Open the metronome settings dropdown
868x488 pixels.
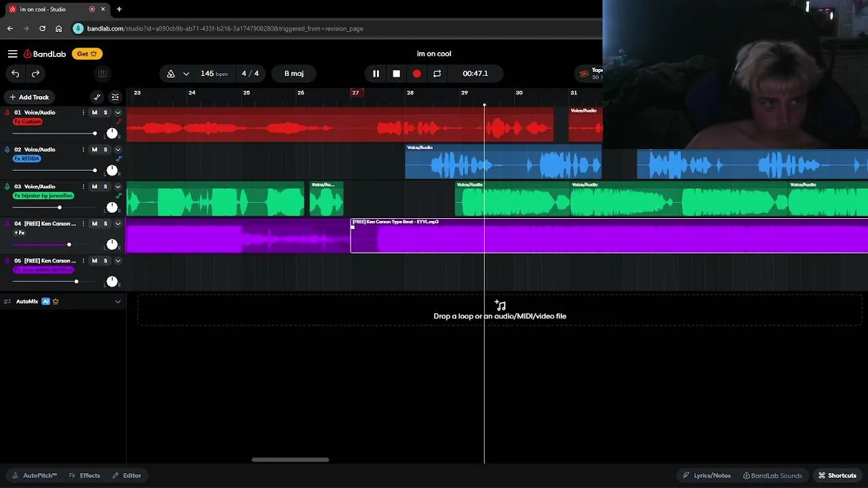click(x=186, y=73)
